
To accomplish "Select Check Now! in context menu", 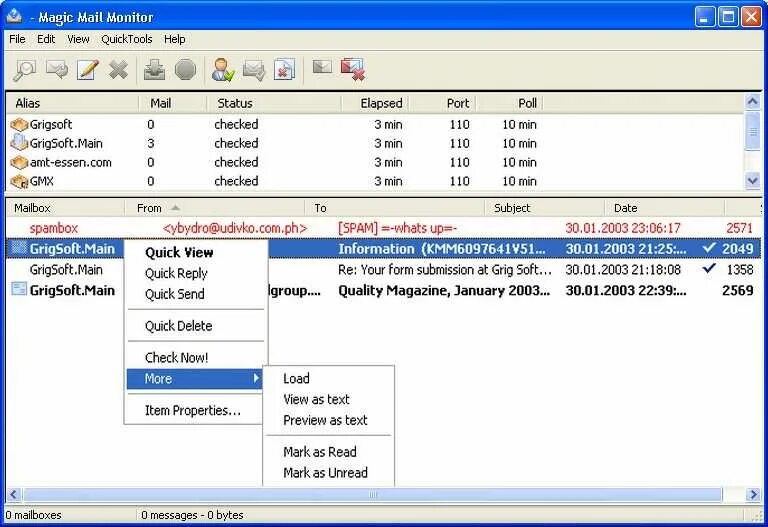I will [x=195, y=358].
